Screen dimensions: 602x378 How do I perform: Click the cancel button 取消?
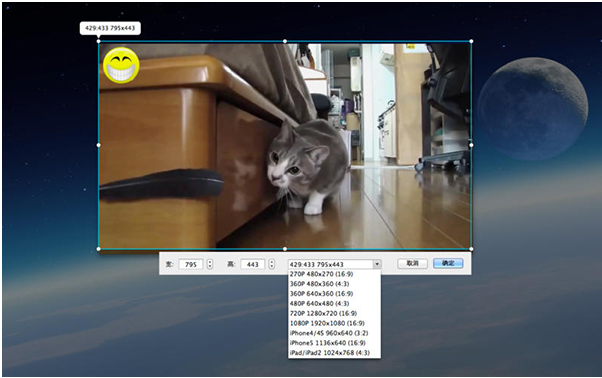pyautogui.click(x=412, y=263)
